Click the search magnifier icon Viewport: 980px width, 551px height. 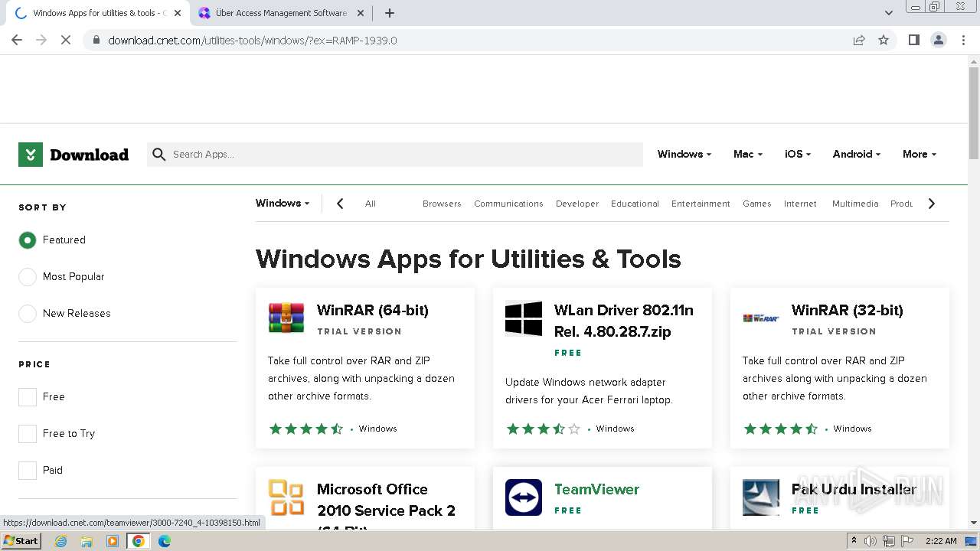[158, 155]
